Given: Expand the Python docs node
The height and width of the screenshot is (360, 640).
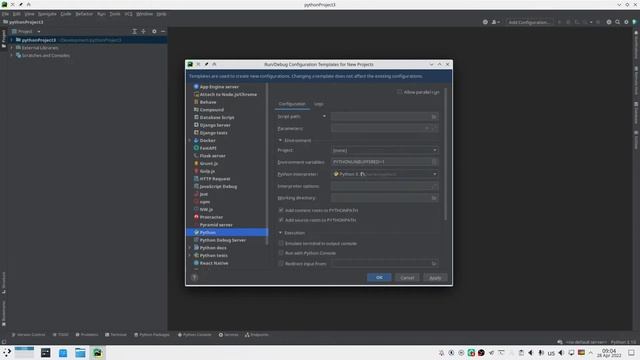Looking at the screenshot, I should point(189,248).
